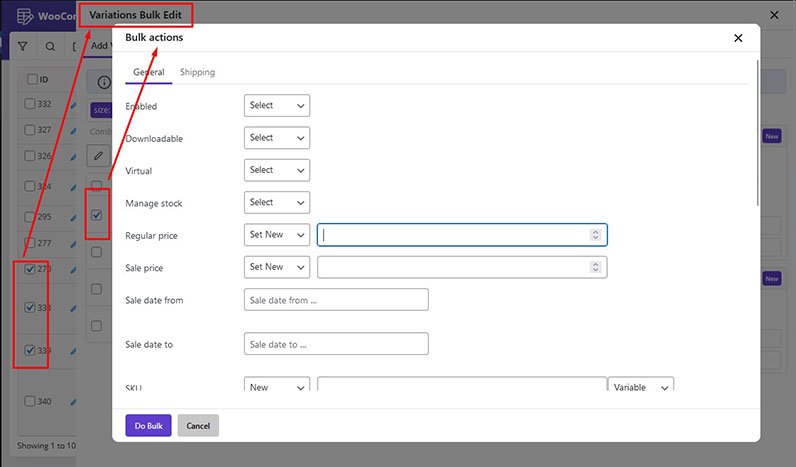The height and width of the screenshot is (467, 796).
Task: Select the General tab
Action: pos(148,72)
